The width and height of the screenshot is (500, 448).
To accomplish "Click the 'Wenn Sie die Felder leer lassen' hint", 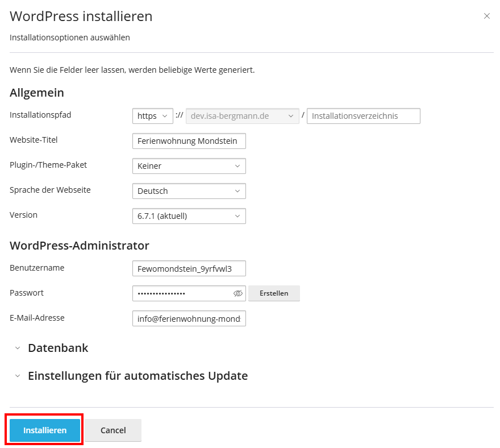I will 132,70.
